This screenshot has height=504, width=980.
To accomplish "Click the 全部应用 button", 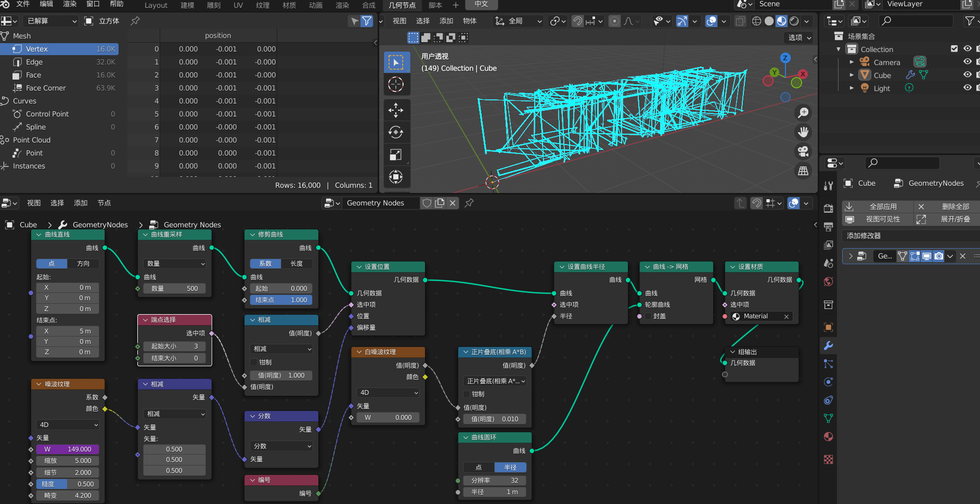I will 878,206.
